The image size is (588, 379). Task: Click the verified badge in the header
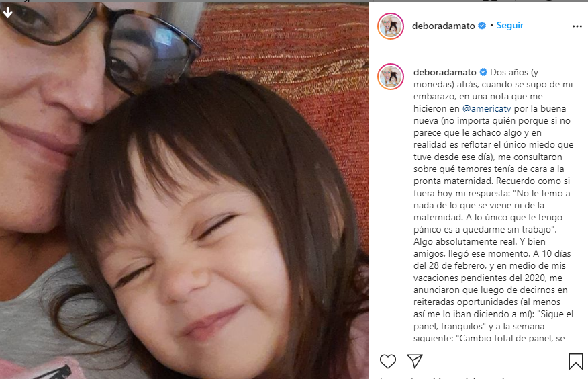pyautogui.click(x=482, y=26)
